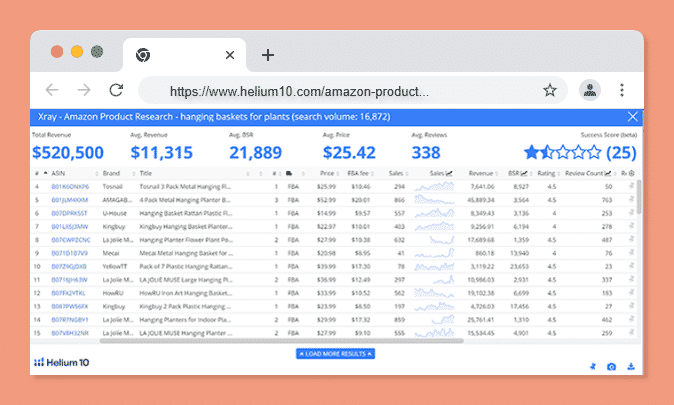Go back with the browser back arrow
Image resolution: width=674 pixels, height=405 pixels.
click(52, 90)
